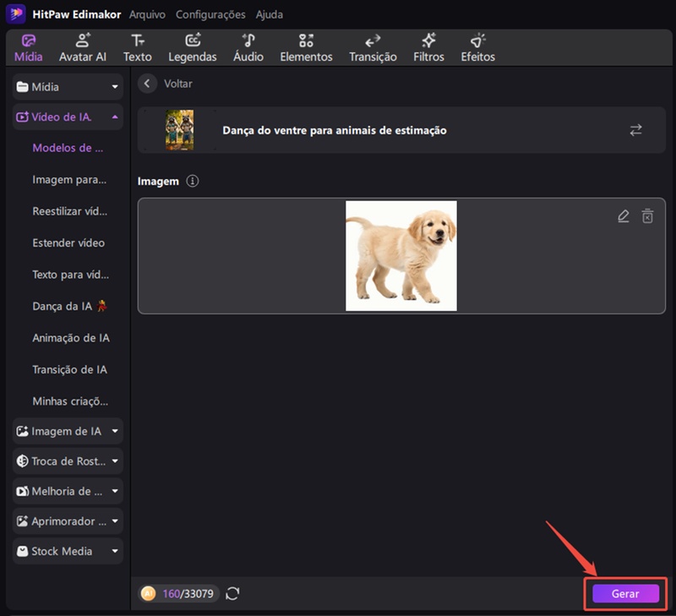Open the Texto tool
Image resolution: width=676 pixels, height=616 pixels.
[x=138, y=46]
